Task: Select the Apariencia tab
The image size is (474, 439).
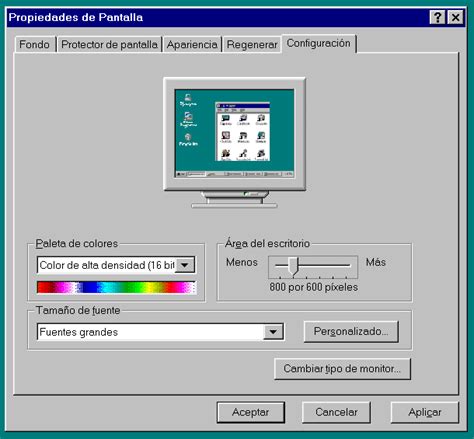Action: (x=192, y=44)
